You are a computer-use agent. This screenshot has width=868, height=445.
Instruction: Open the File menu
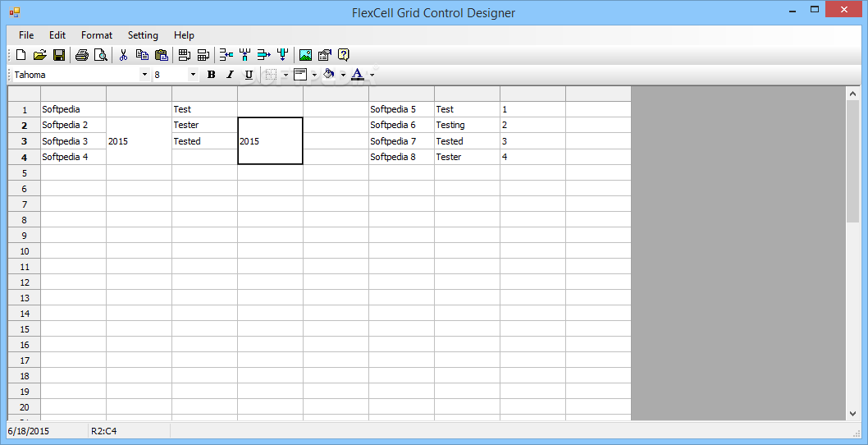pos(26,35)
